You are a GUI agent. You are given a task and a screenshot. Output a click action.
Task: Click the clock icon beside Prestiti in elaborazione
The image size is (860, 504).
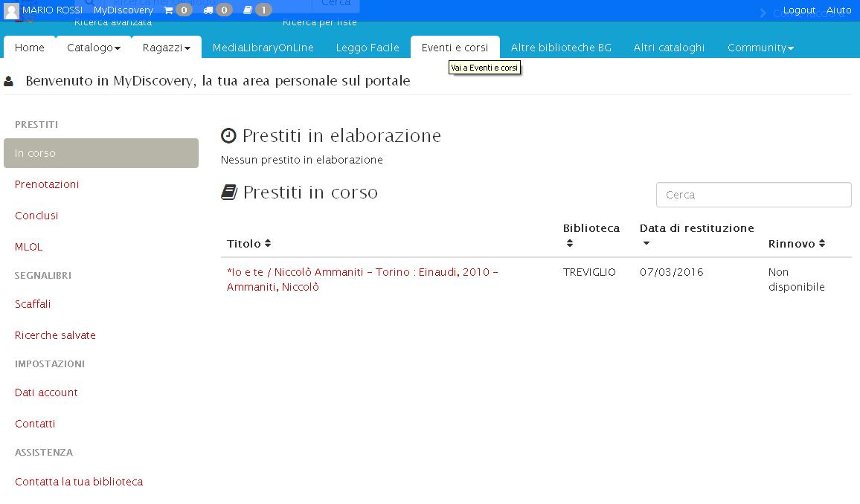pyautogui.click(x=228, y=135)
